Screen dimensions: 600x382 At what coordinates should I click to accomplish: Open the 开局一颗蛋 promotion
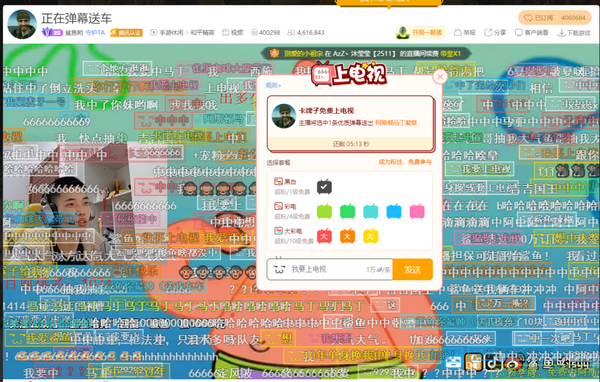coord(421,33)
